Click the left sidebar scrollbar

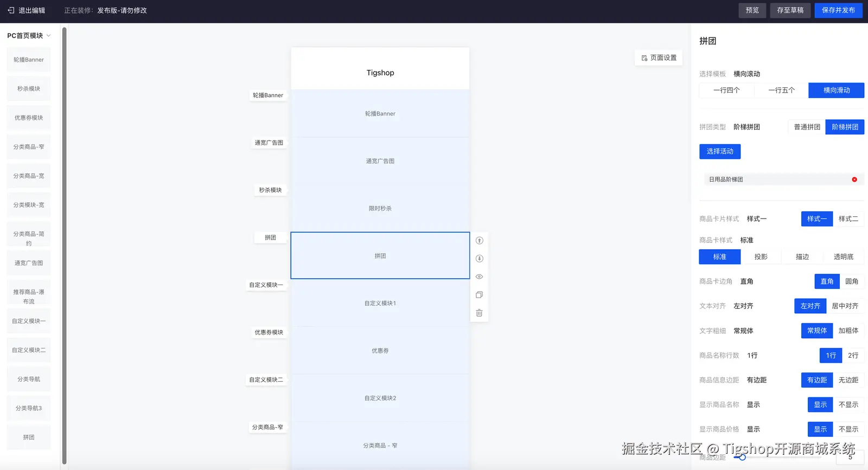point(65,246)
